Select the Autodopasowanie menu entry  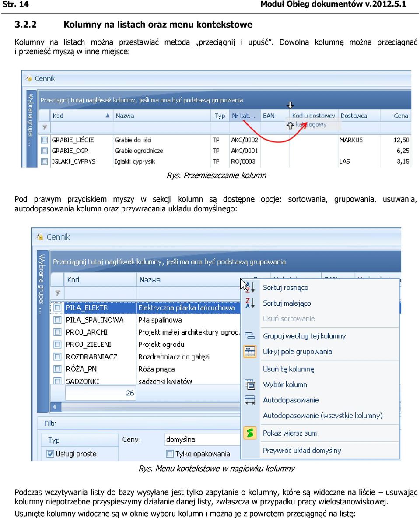(291, 400)
